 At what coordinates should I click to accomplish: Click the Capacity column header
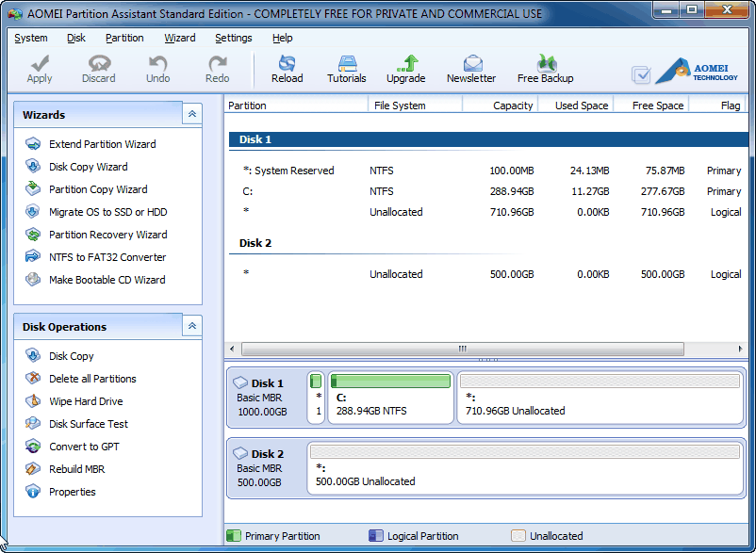pyautogui.click(x=512, y=106)
